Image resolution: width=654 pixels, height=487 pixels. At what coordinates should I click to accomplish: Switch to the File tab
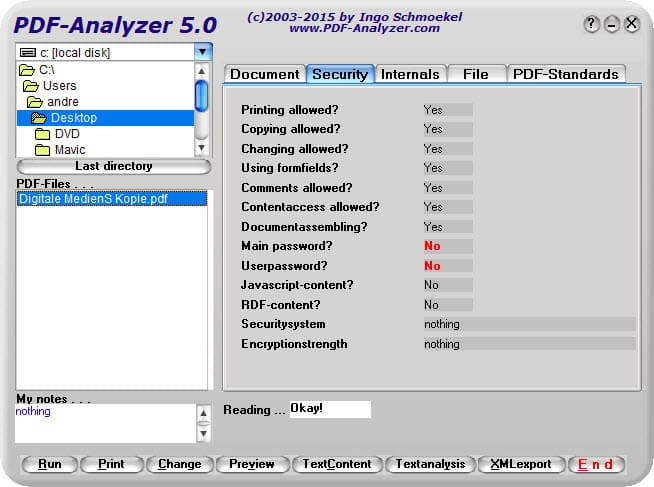pos(476,74)
